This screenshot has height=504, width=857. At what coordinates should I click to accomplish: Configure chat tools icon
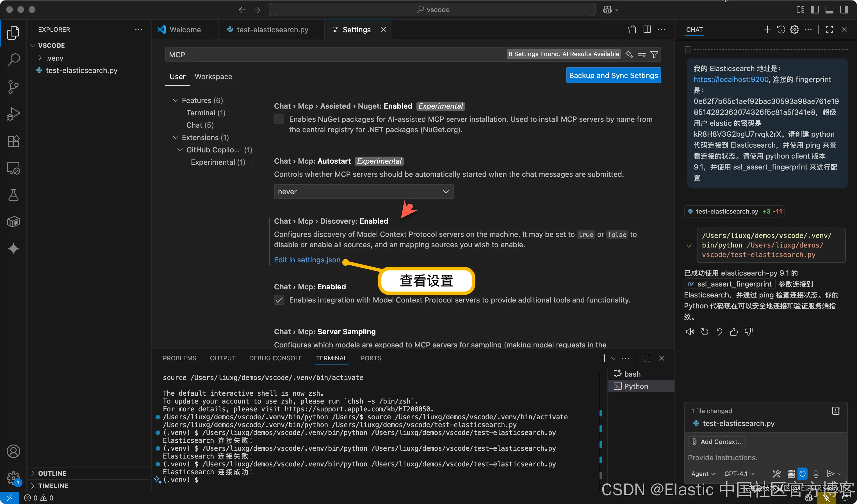(x=776, y=473)
